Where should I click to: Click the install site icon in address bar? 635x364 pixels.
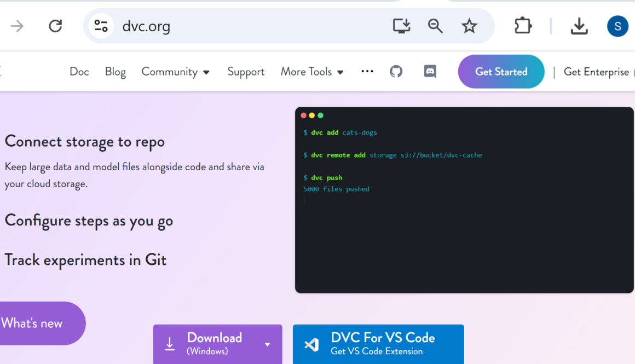pos(401,26)
